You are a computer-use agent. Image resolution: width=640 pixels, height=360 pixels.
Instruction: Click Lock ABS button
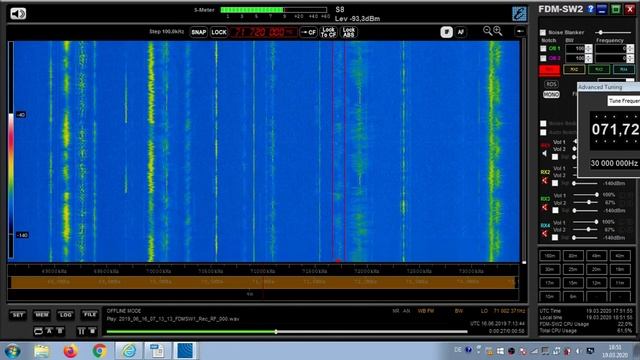click(349, 32)
